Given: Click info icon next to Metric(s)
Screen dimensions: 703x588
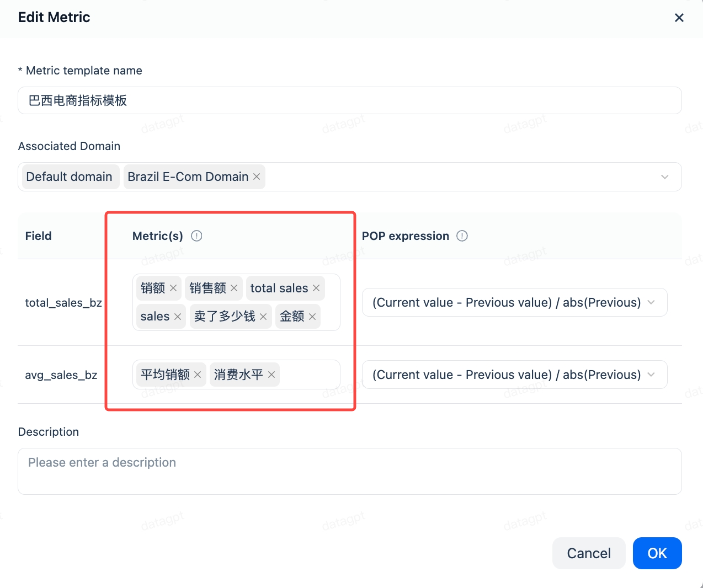Looking at the screenshot, I should [x=196, y=236].
